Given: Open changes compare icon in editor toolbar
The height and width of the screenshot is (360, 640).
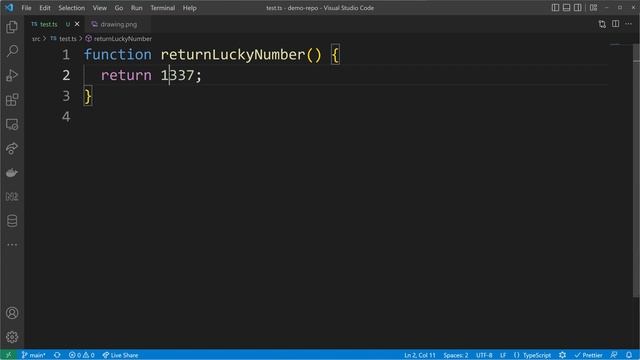Looking at the screenshot, I should 602,24.
